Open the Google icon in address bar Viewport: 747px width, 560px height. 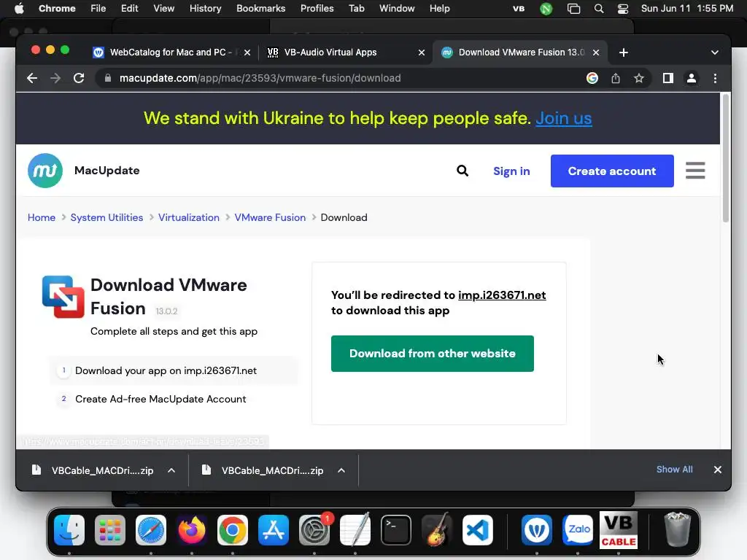[592, 78]
